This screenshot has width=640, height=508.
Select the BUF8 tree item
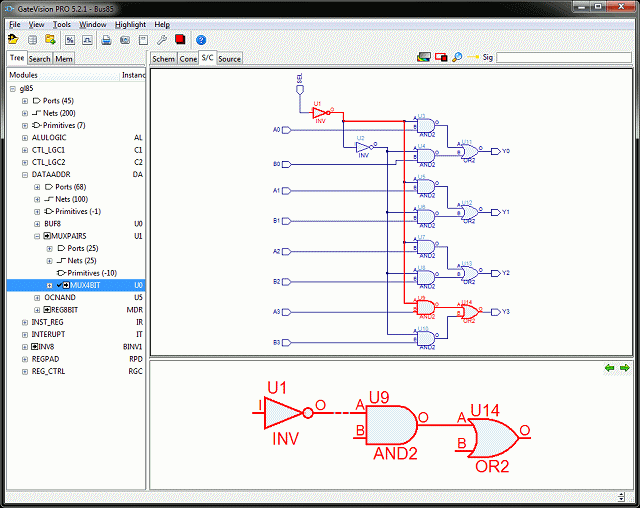[52, 224]
